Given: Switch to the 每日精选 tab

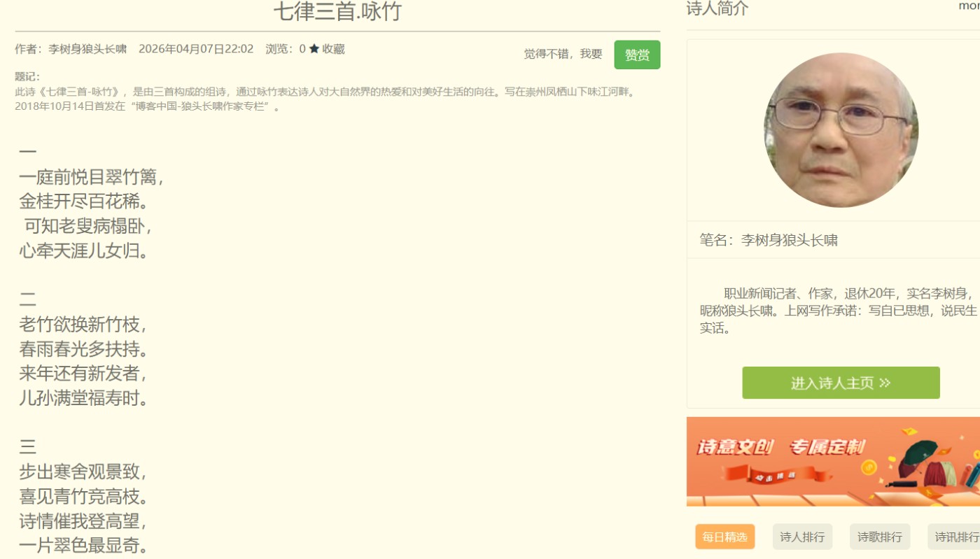Looking at the screenshot, I should point(724,537).
